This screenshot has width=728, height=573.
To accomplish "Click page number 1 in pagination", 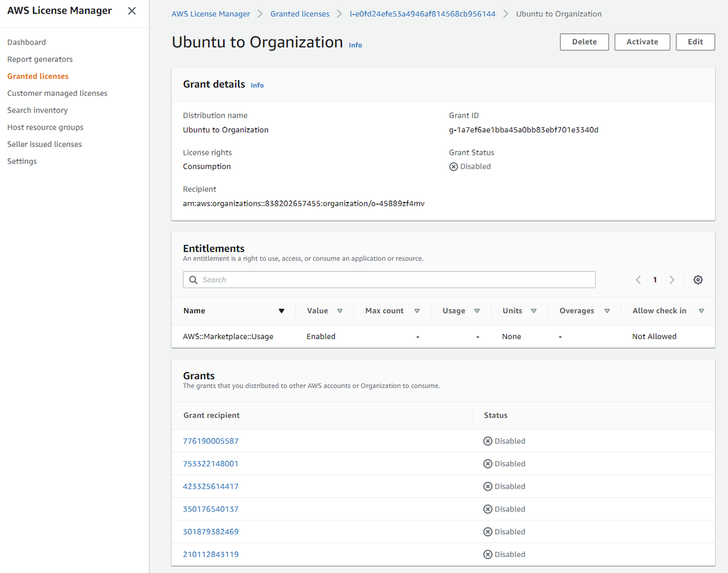I will [x=655, y=280].
